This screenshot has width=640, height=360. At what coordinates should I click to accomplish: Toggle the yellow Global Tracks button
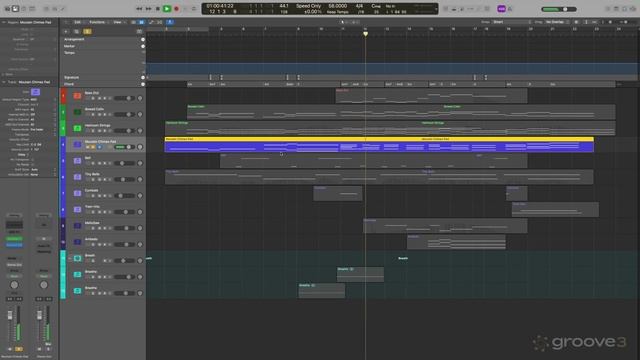point(87,31)
